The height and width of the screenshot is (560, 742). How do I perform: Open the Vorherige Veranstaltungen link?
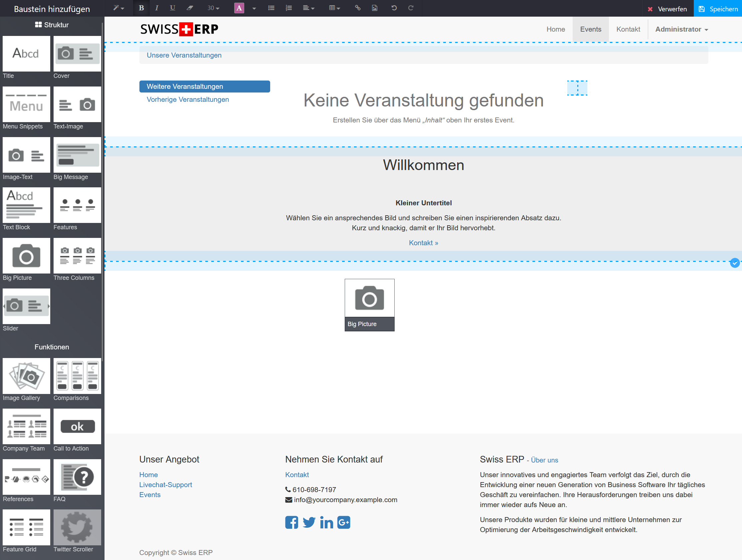(x=188, y=99)
